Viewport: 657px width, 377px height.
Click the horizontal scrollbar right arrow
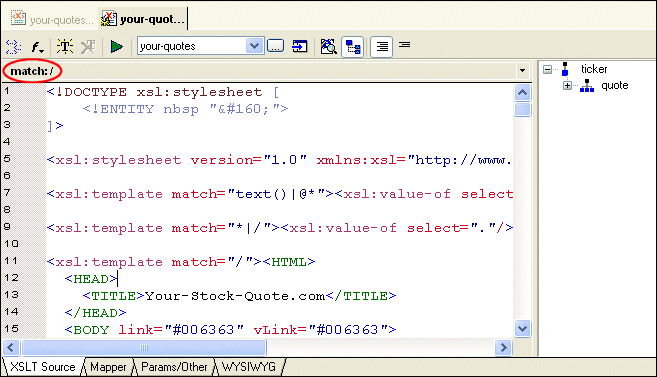click(x=503, y=347)
